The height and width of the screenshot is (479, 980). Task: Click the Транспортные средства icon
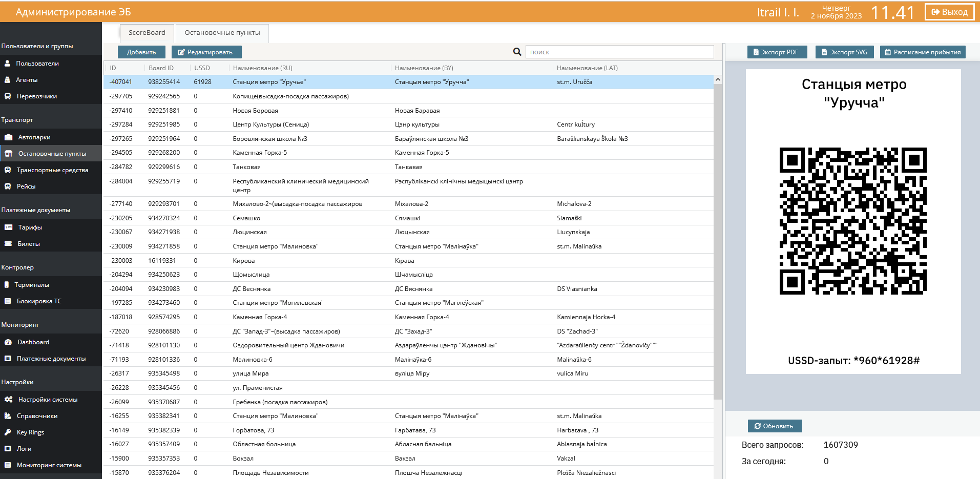coord(8,170)
